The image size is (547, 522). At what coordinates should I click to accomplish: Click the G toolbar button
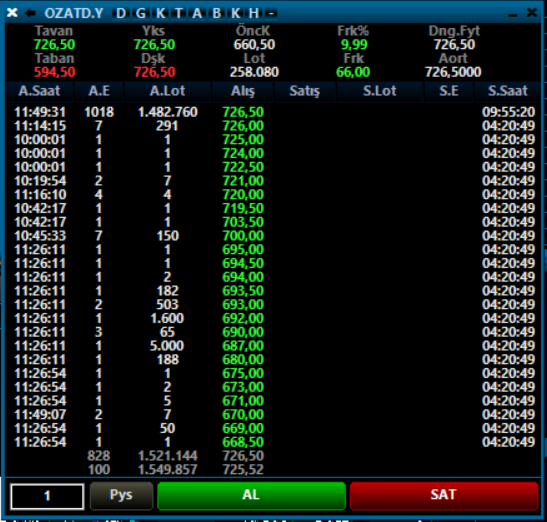(x=141, y=13)
